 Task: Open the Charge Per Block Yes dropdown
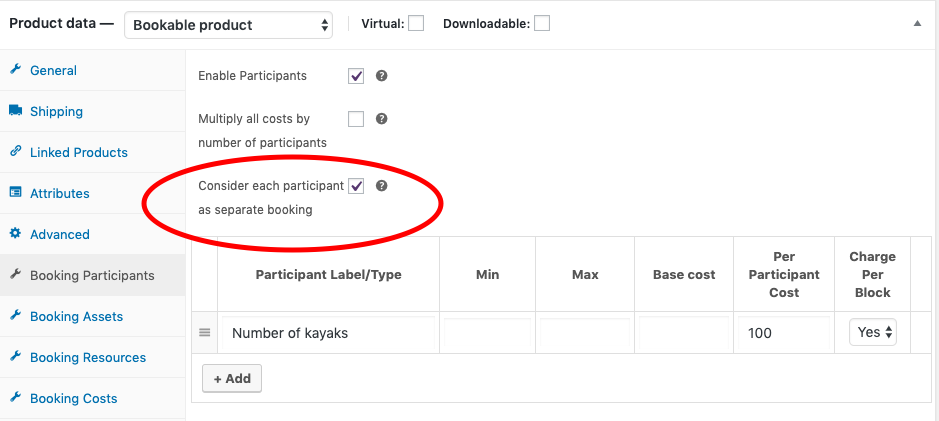coord(873,333)
